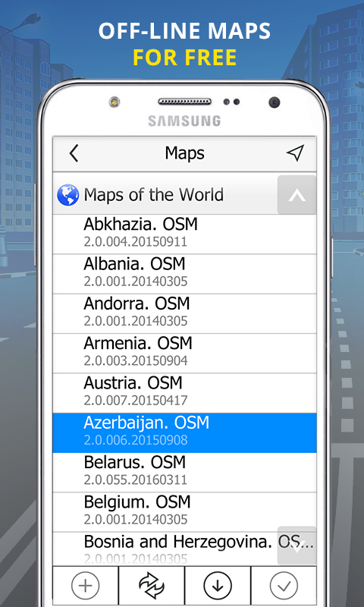Select highlighted Azerbaijan. OSM entry
This screenshot has width=364, height=607.
click(184, 432)
